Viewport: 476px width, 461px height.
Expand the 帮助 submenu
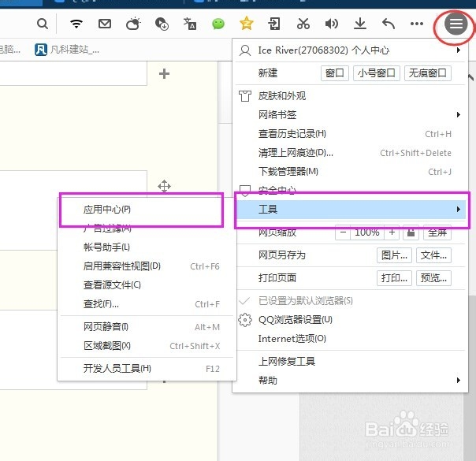351,381
